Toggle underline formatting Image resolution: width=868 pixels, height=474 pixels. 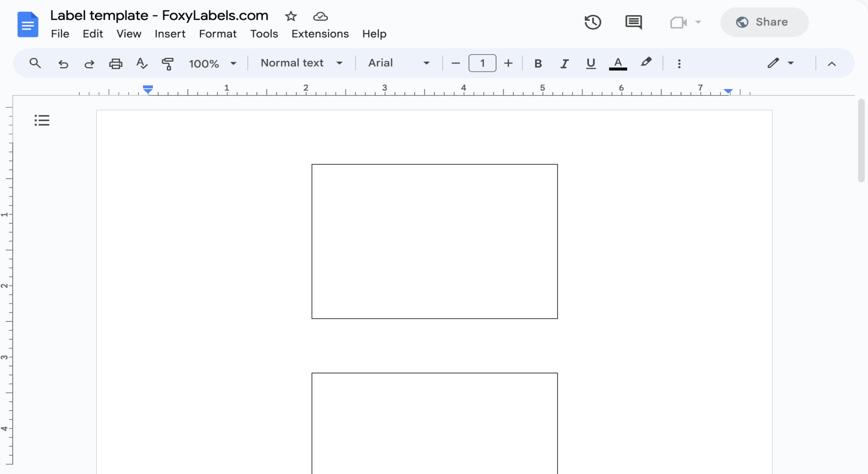591,64
